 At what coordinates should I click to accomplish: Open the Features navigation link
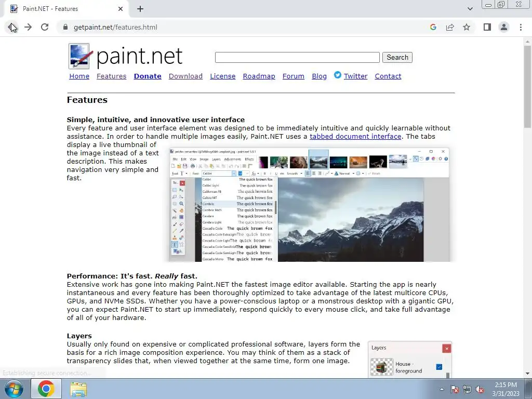[x=111, y=76]
